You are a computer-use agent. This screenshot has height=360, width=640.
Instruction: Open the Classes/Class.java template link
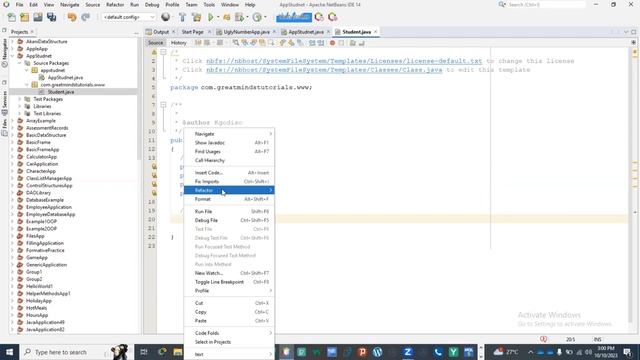(x=324, y=70)
